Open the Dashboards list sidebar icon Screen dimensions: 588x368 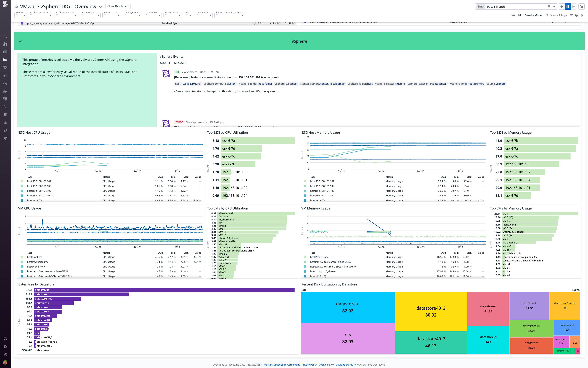pos(5,52)
